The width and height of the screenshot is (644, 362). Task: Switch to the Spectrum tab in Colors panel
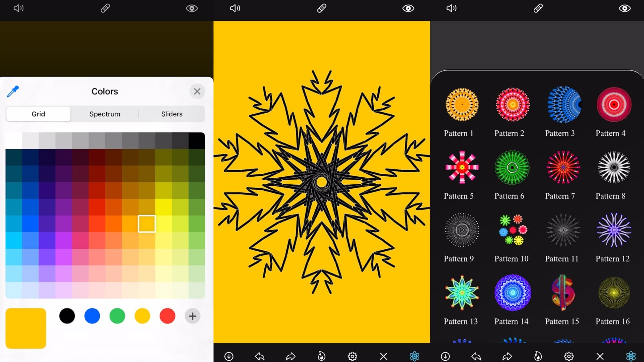pos(105,114)
